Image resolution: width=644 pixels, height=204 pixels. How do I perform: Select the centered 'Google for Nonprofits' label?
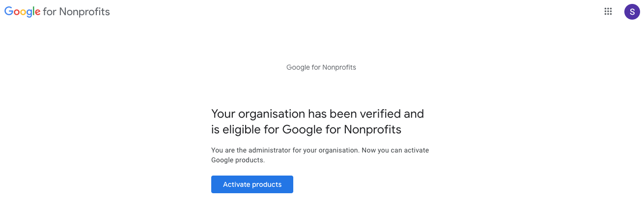[x=321, y=67]
